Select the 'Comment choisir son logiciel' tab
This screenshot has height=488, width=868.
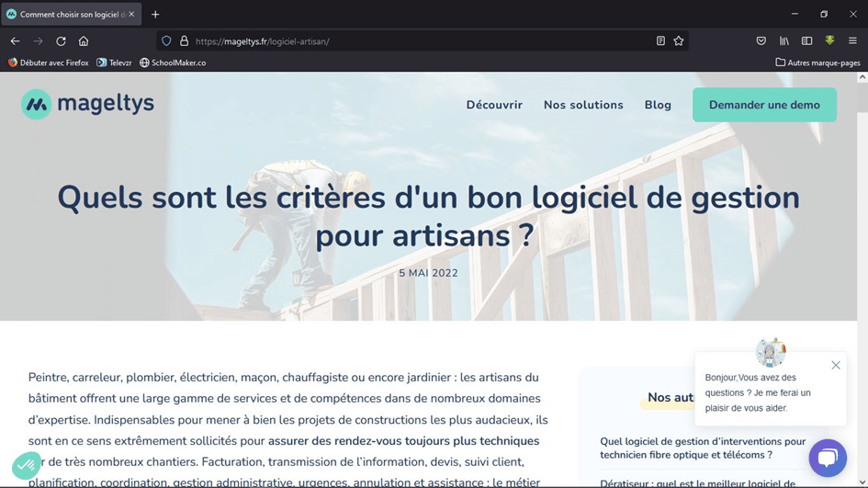tap(71, 15)
